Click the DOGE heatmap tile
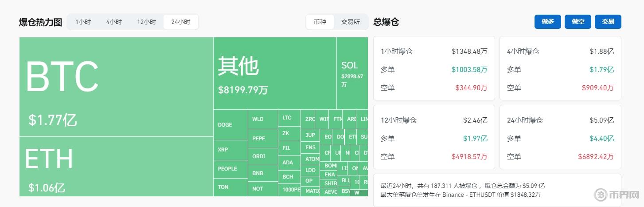The height and width of the screenshot is (207, 644). [x=230, y=125]
